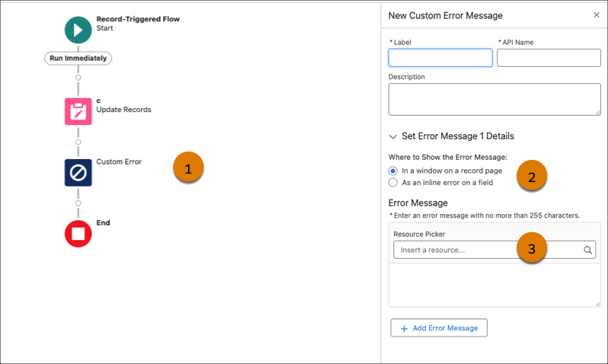Click the Resource Picker search magnifier icon

(x=587, y=250)
